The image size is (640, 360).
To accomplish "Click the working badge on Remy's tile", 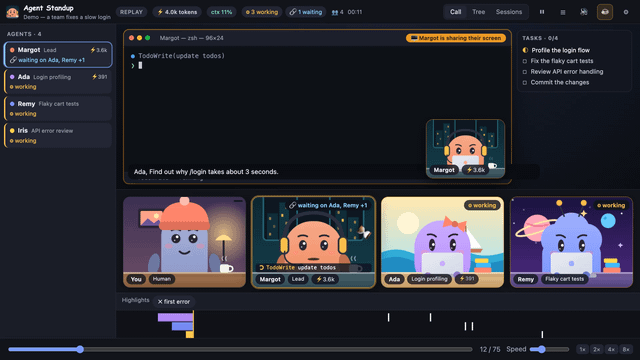I will tap(611, 205).
